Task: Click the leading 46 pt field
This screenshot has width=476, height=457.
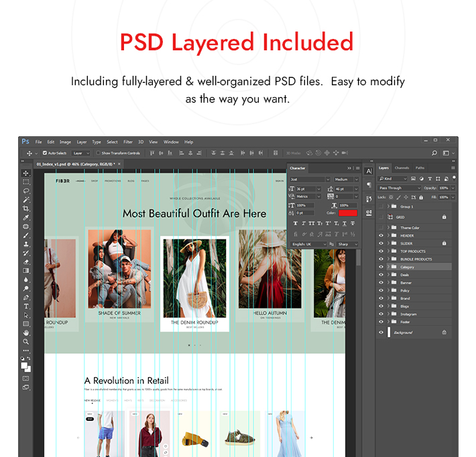Action: (x=344, y=189)
